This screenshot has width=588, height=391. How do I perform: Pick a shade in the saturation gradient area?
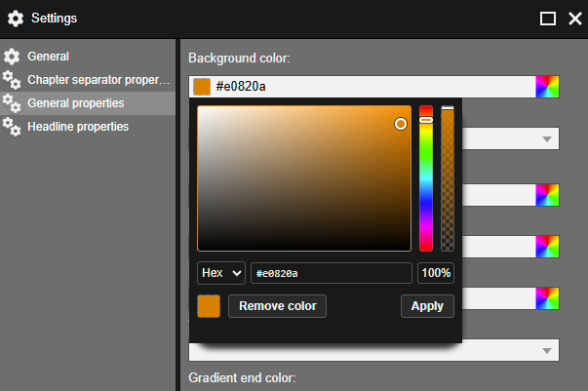(304, 178)
